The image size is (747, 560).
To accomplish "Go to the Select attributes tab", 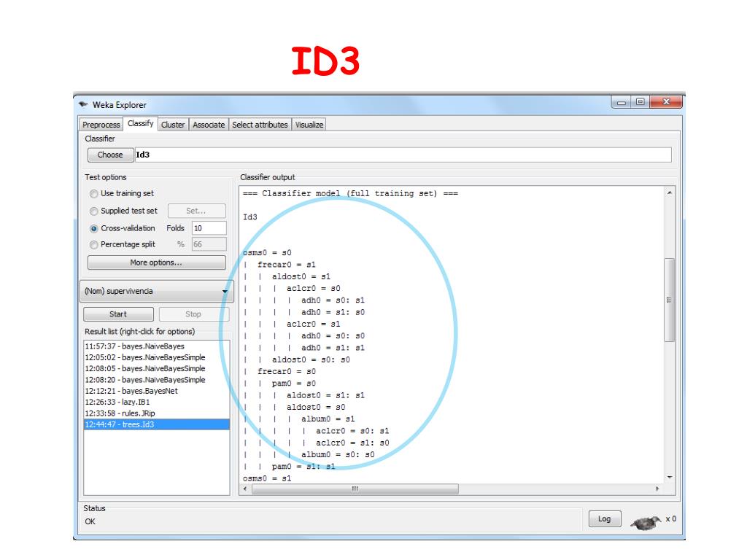I will 260,125.
